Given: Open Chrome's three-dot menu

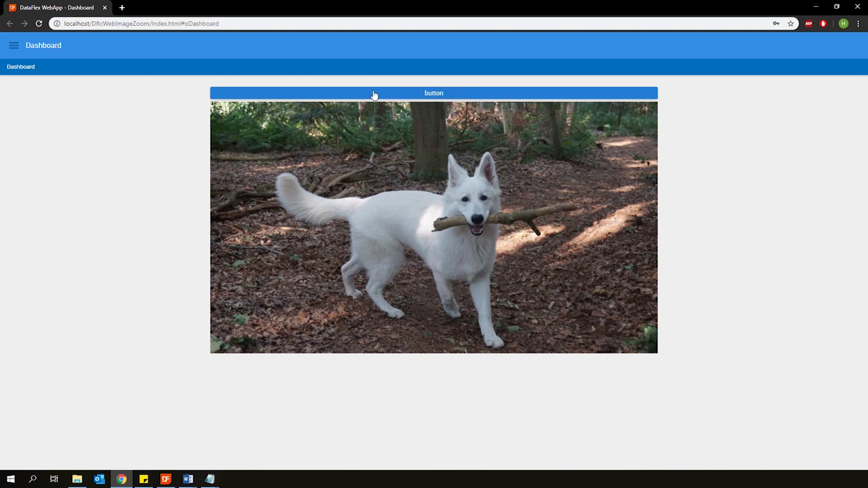Looking at the screenshot, I should click(858, 23).
